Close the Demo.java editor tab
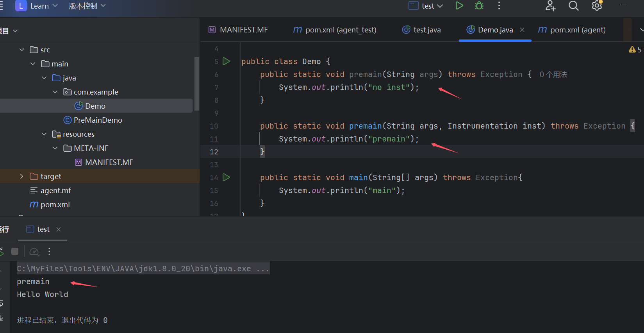 [522, 30]
